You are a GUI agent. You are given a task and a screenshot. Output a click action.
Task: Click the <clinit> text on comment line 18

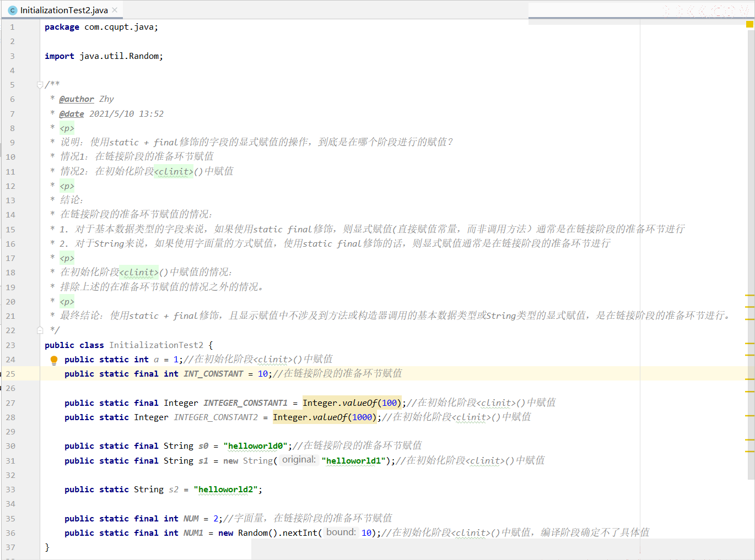(x=139, y=273)
